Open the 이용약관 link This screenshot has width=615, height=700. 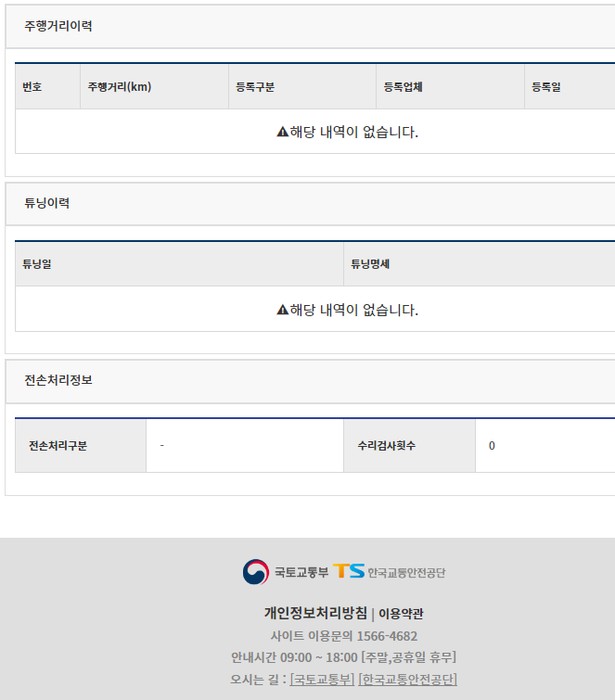[401, 614]
